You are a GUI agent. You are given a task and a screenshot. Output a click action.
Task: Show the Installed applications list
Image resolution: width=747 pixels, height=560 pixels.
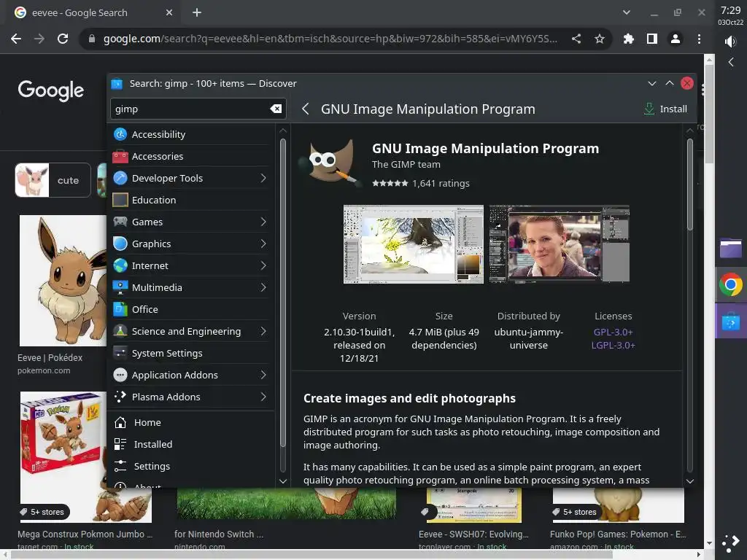pyautogui.click(x=190, y=444)
